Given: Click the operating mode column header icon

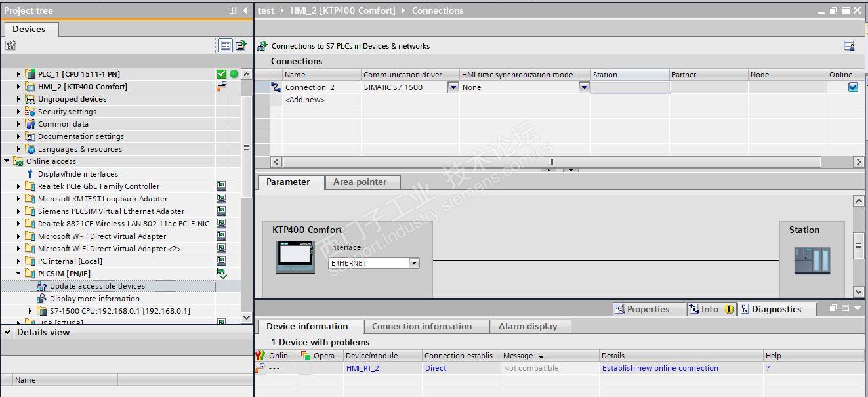Looking at the screenshot, I should pos(305,356).
